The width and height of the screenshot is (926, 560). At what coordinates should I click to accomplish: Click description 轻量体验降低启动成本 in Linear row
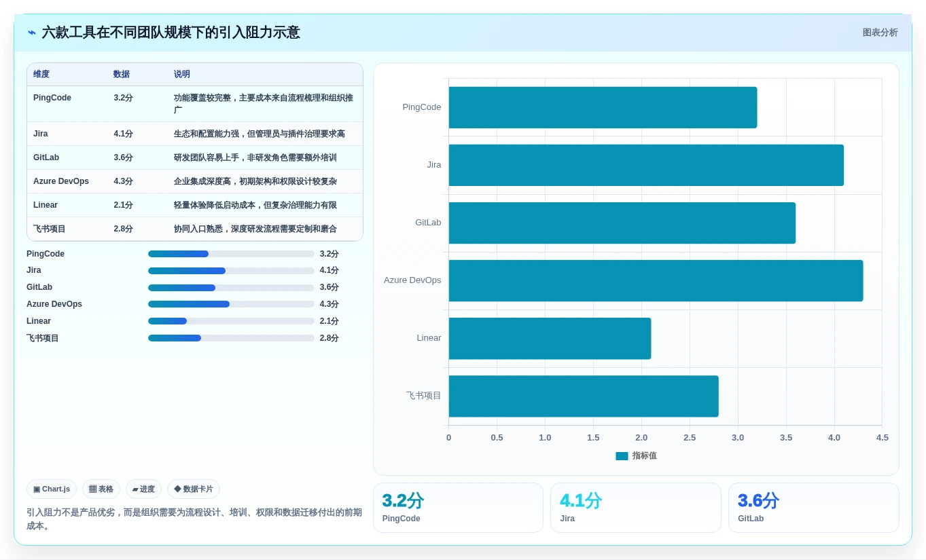click(255, 205)
